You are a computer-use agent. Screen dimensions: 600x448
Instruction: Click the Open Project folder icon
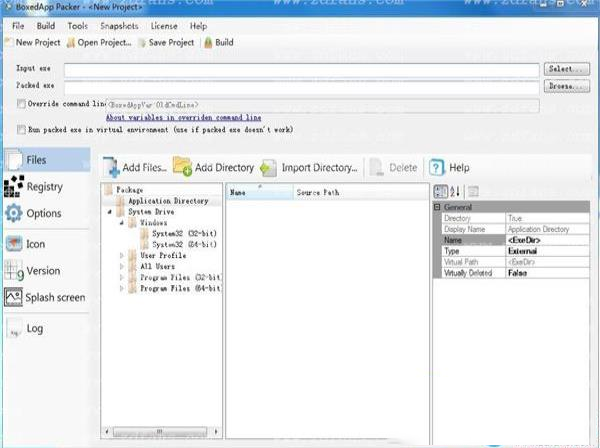point(71,42)
